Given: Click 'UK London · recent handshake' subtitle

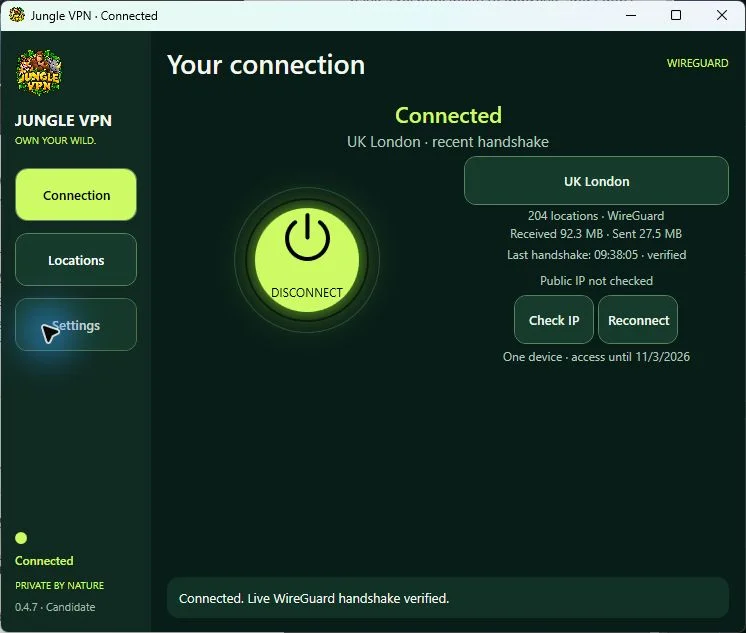Looking at the screenshot, I should (x=448, y=142).
